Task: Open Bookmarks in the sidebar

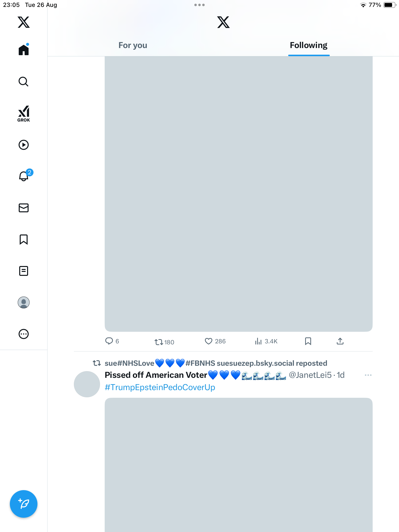Action: coord(24,239)
